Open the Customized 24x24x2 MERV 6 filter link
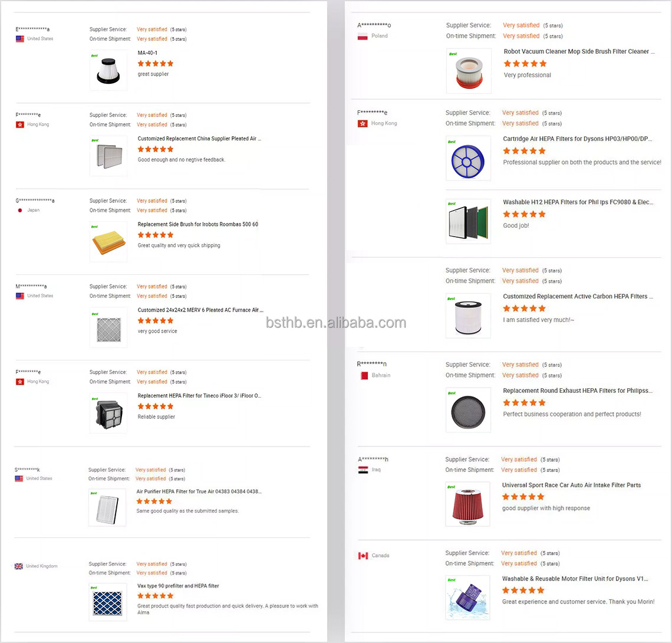Viewport: 672px width, 643px height. tap(200, 310)
